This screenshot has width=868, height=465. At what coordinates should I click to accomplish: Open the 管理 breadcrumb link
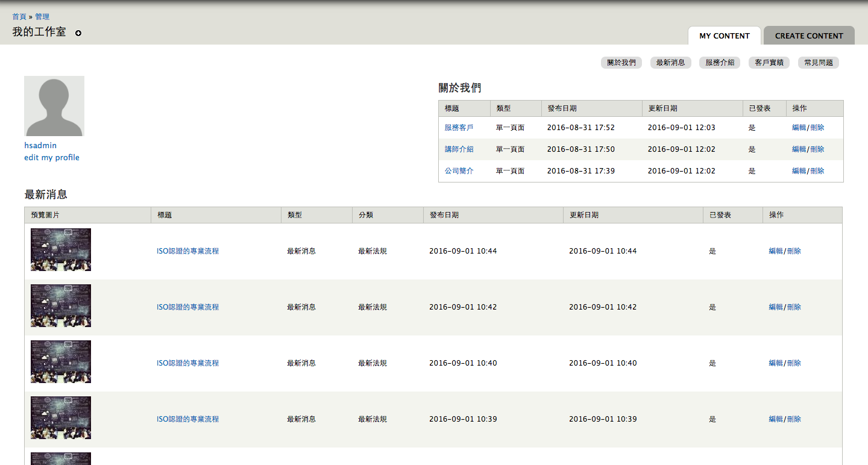pos(42,17)
